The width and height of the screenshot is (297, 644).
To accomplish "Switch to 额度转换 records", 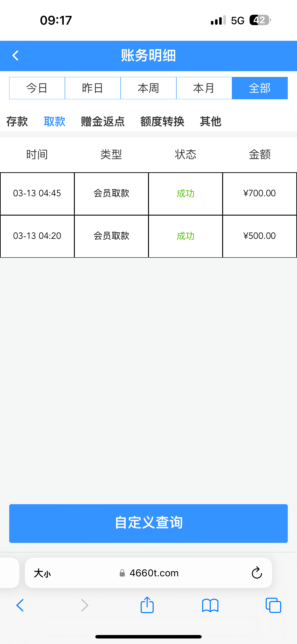I will coord(162,122).
